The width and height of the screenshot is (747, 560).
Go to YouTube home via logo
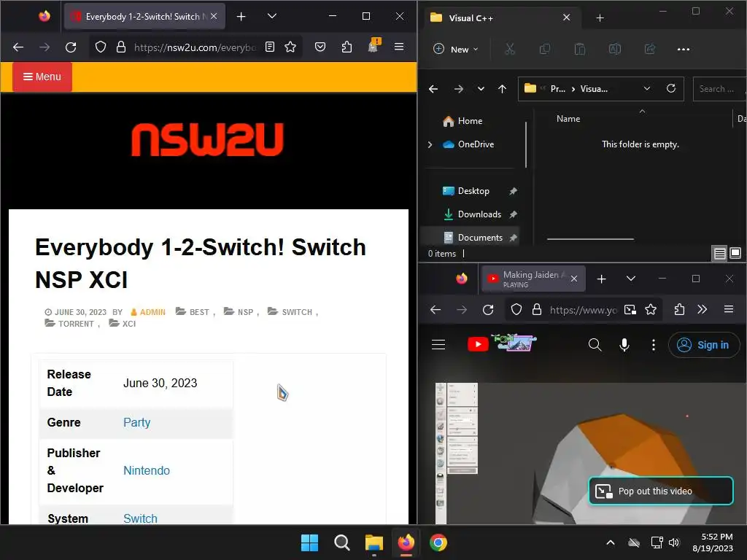tap(502, 343)
